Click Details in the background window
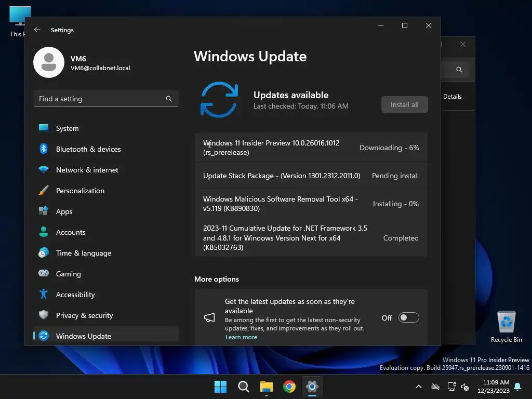Screen dimensions: 532x399 (453, 96)
